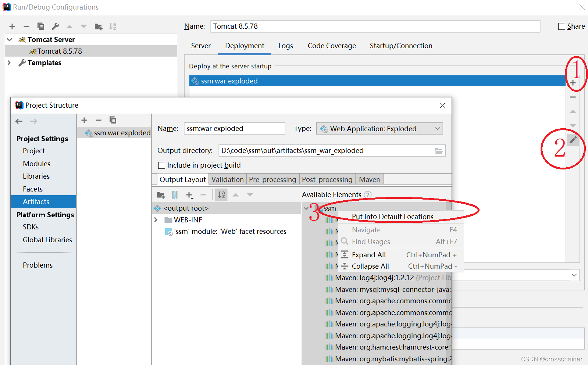This screenshot has width=588, height=365.
Task: Move deployment artifact up in deploy list
Action: [573, 111]
